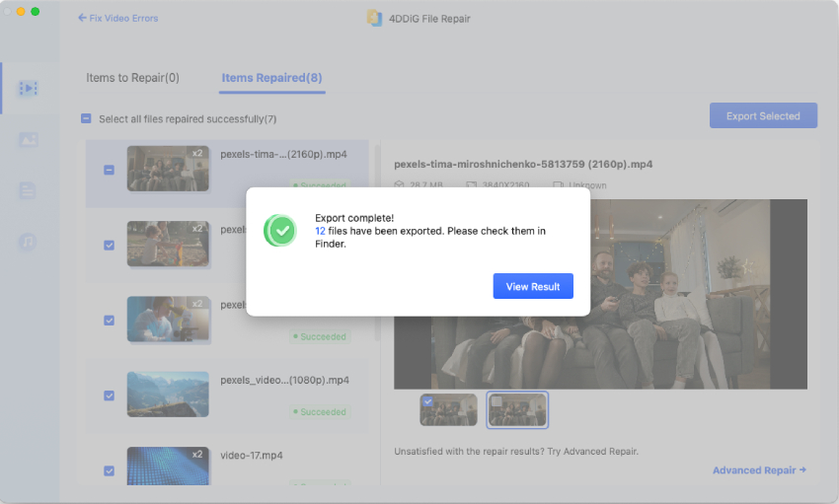Select the family sofa video thumbnail in list
839x504 pixels.
pyautogui.click(x=168, y=169)
